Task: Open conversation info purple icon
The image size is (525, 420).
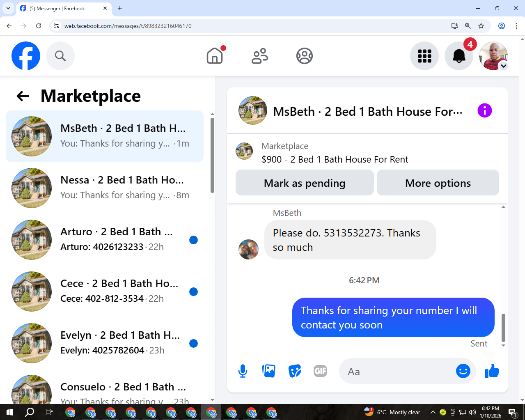Action: 485,110
